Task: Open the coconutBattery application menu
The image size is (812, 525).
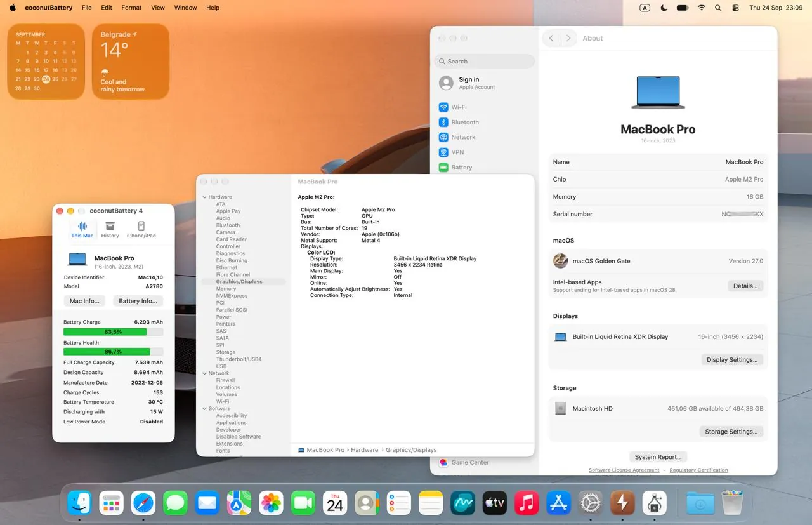Action: [48, 8]
